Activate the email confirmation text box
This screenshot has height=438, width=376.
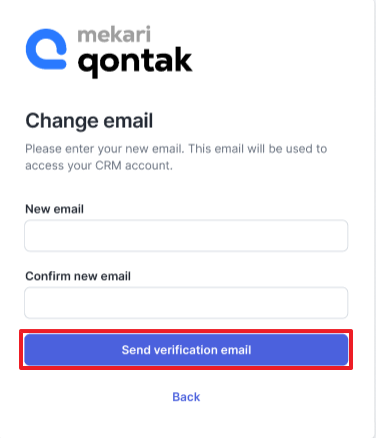[x=186, y=303]
